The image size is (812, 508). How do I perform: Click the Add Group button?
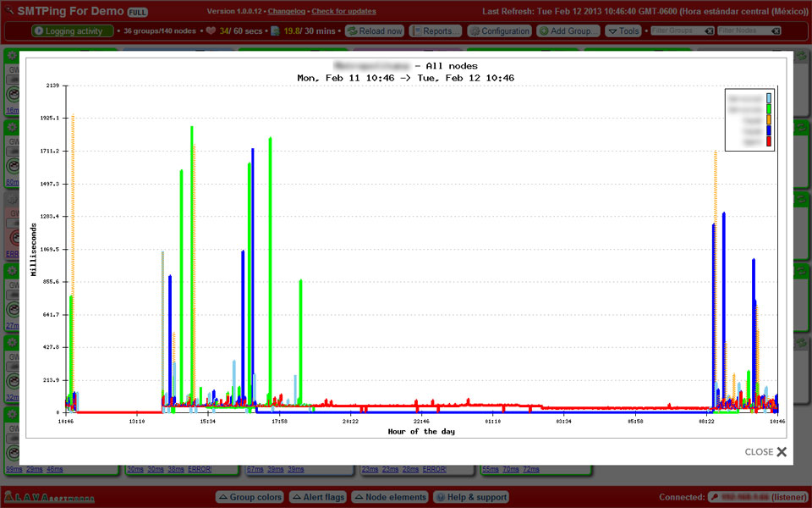(x=568, y=31)
